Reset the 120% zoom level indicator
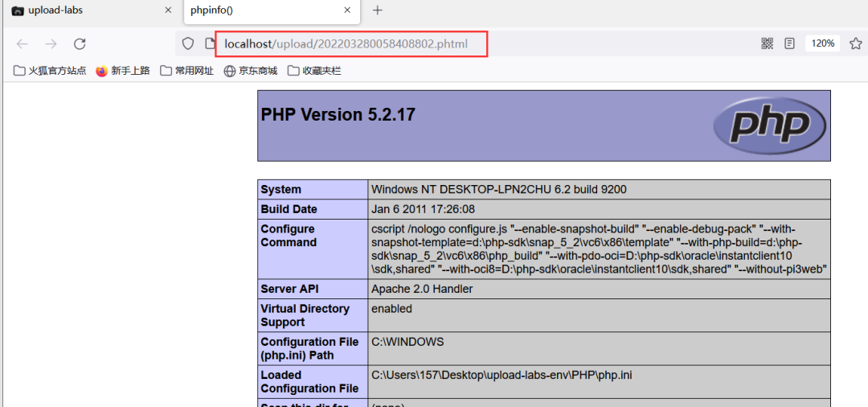Viewport: 868px width, 407px height. [822, 43]
